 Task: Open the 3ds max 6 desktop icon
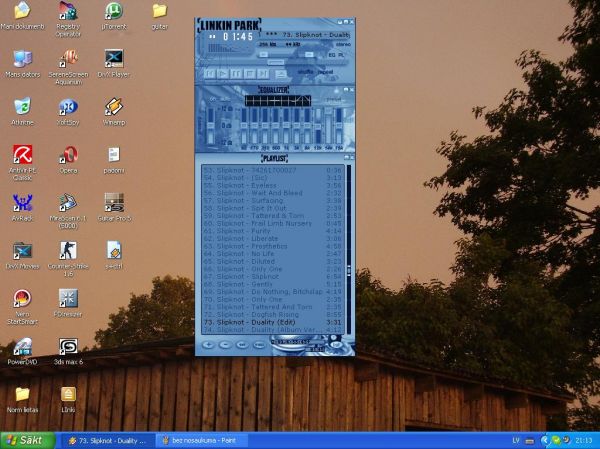coord(68,351)
